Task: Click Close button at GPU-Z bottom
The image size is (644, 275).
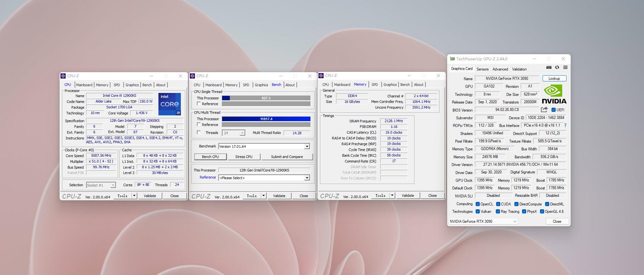Action: (x=557, y=221)
